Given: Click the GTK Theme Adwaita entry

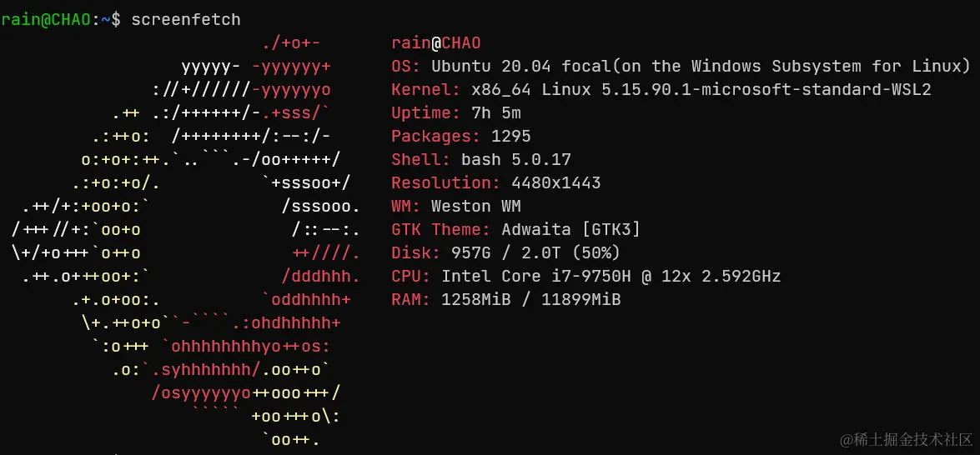Looking at the screenshot, I should 516,230.
